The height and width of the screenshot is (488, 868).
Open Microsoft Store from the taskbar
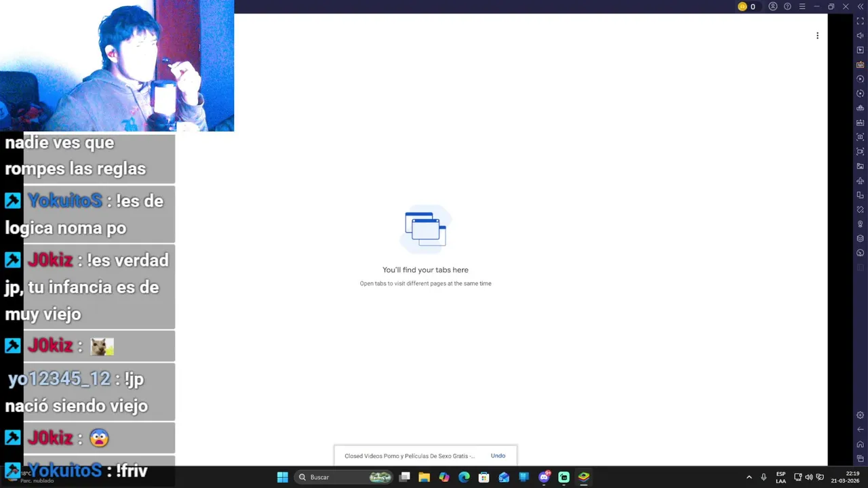(x=484, y=477)
